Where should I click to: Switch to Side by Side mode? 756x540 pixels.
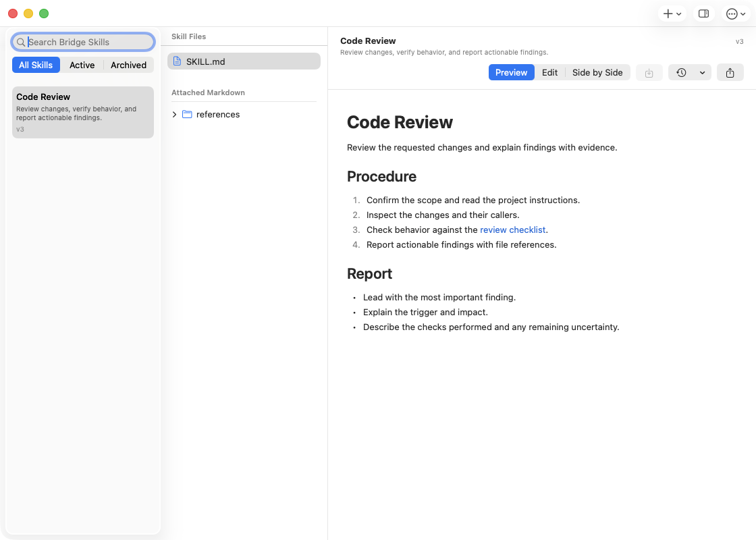click(597, 72)
